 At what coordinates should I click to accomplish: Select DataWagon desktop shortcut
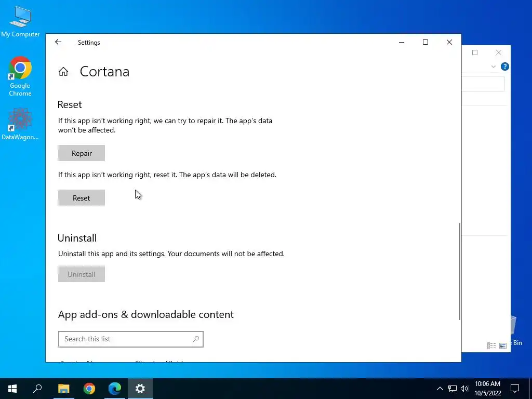click(20, 124)
